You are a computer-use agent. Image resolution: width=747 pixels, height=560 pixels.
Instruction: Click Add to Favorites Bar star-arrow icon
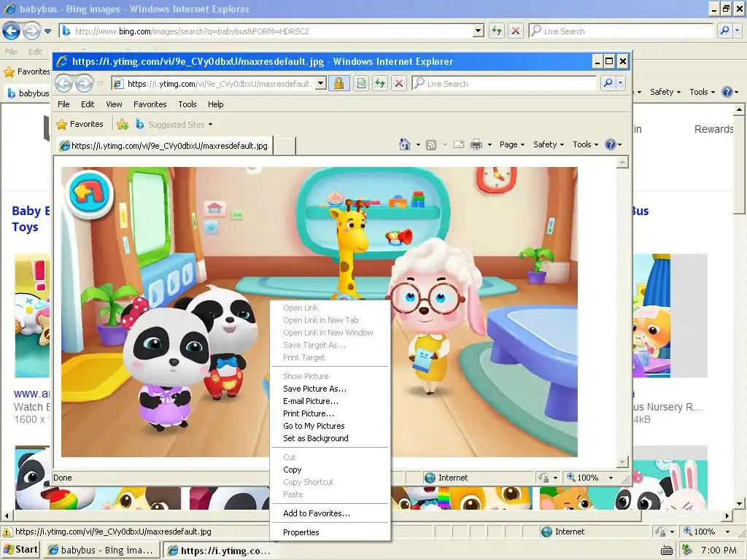(123, 125)
